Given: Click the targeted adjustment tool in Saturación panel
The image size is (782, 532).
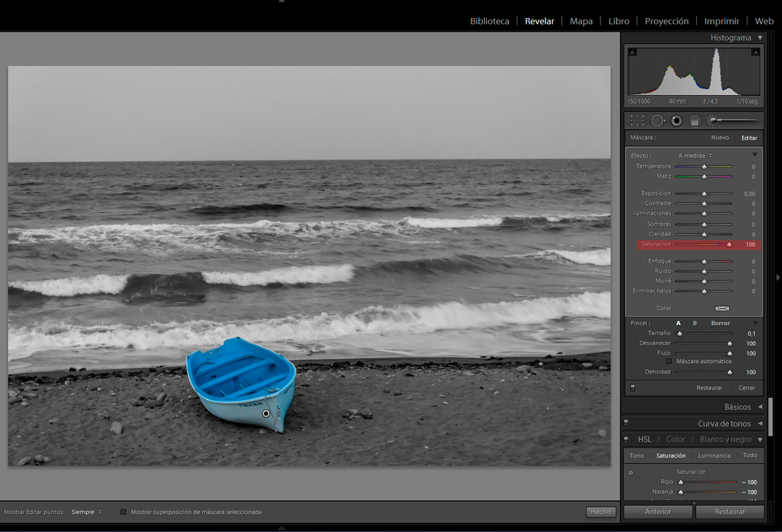Looking at the screenshot, I should click(x=630, y=472).
